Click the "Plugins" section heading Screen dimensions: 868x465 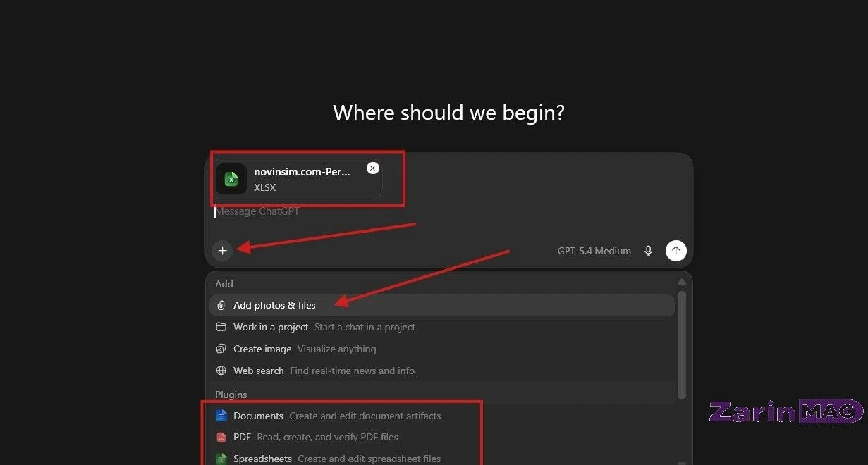(x=231, y=395)
